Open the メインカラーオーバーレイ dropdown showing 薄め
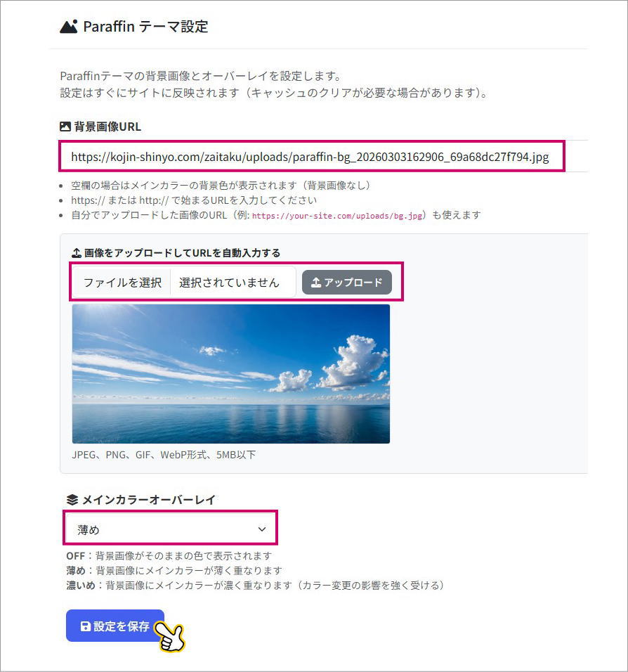The image size is (628, 672). (171, 529)
